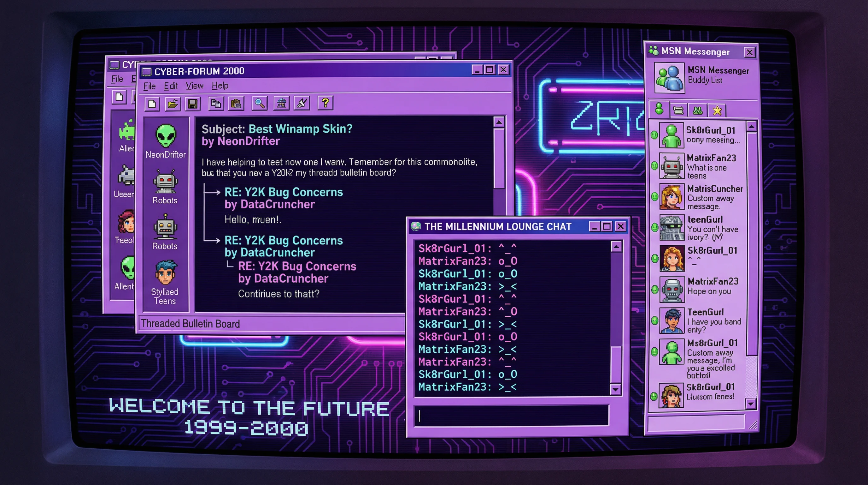
Task: Switch to the green person tab in Messenger
Action: 659,109
